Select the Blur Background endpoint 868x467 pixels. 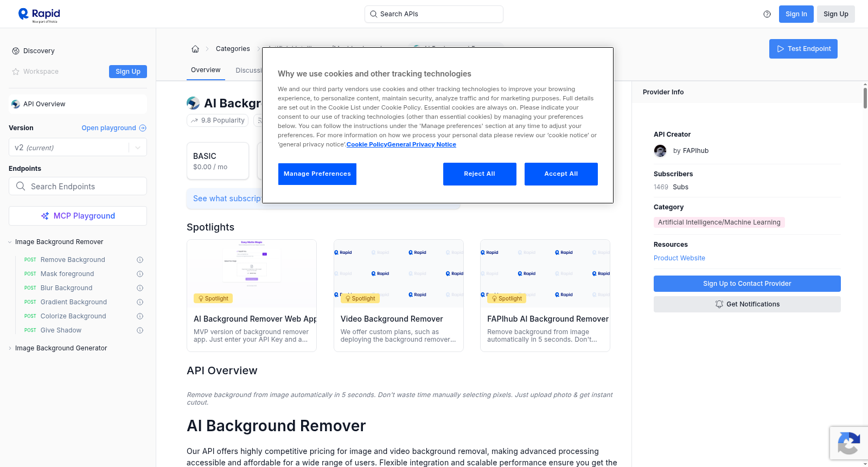[x=66, y=288]
